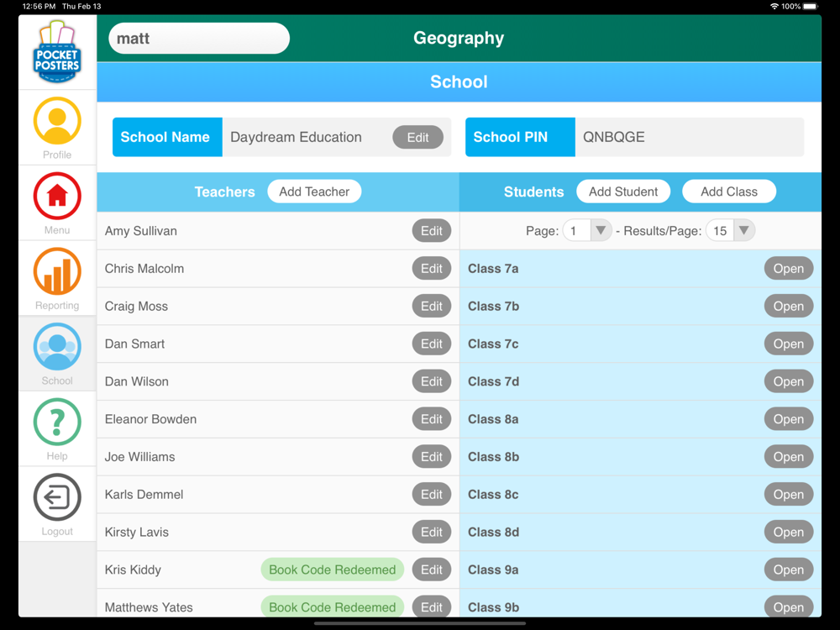Select teacher name Joe Williams

(x=139, y=457)
